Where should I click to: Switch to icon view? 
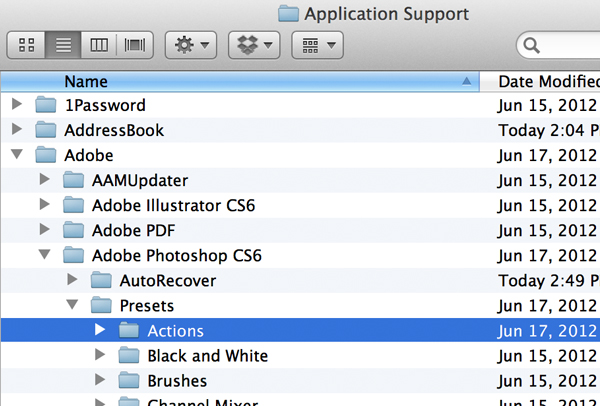coord(26,45)
